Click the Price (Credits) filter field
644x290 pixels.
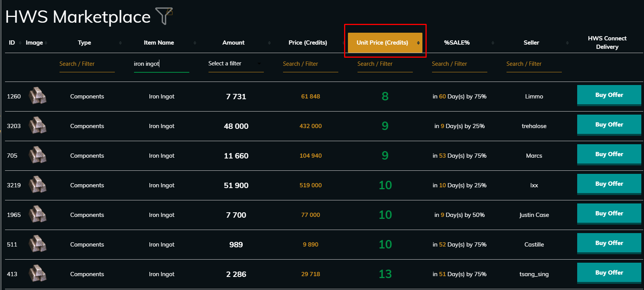pyautogui.click(x=310, y=64)
